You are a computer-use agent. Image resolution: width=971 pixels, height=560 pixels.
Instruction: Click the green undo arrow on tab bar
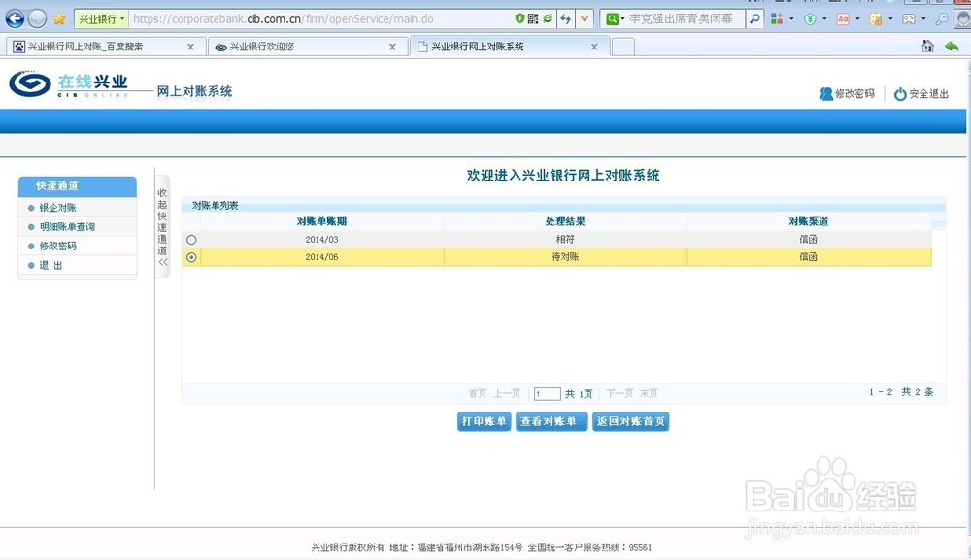tap(952, 47)
